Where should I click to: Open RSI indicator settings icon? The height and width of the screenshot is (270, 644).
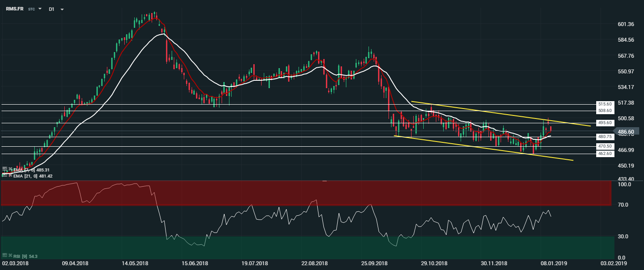coord(4,255)
